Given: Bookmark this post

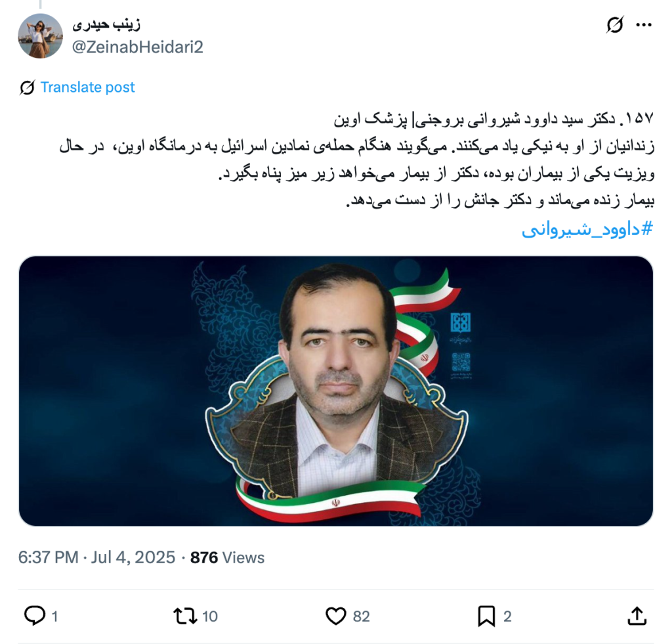Looking at the screenshot, I should (x=486, y=616).
